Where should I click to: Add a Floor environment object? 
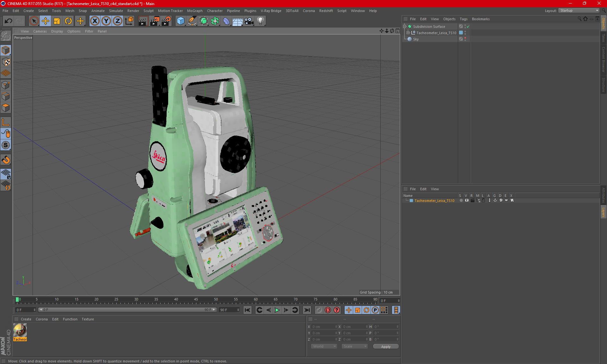click(238, 21)
